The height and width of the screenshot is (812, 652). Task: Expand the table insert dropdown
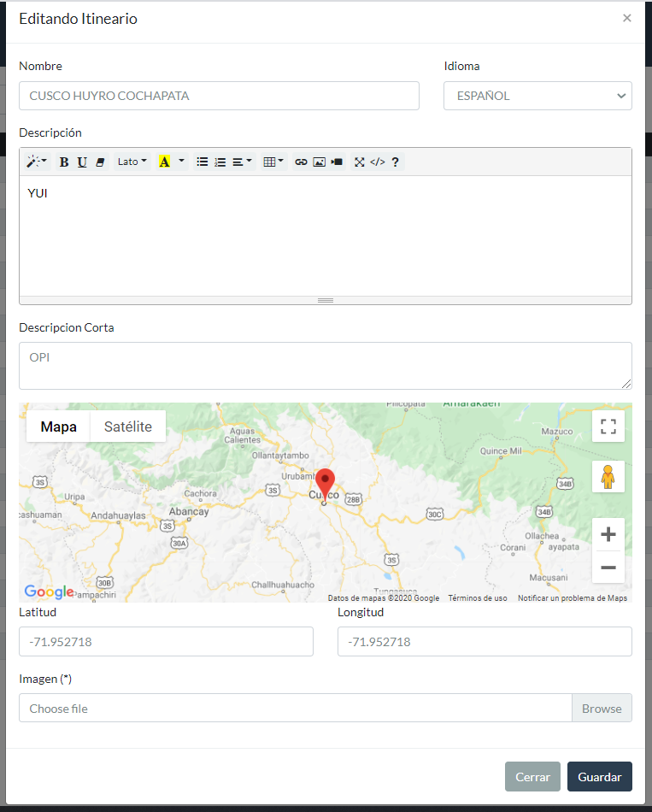(273, 162)
